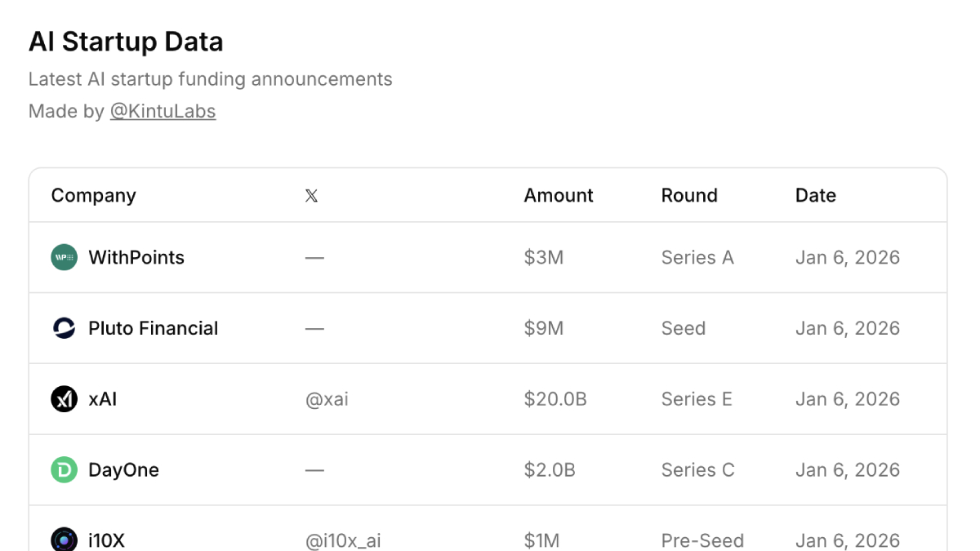Select the xAI company name
Viewport: 980px width, 551px height.
point(103,399)
